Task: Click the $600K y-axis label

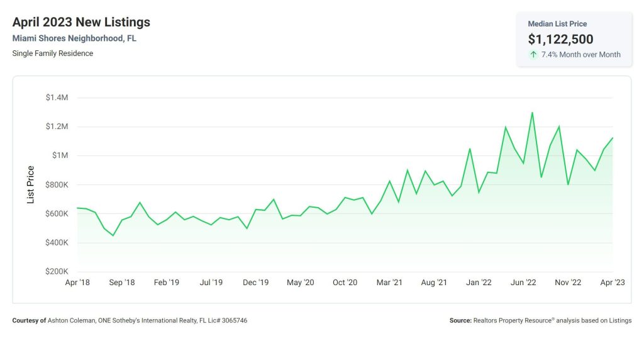Action: click(57, 213)
